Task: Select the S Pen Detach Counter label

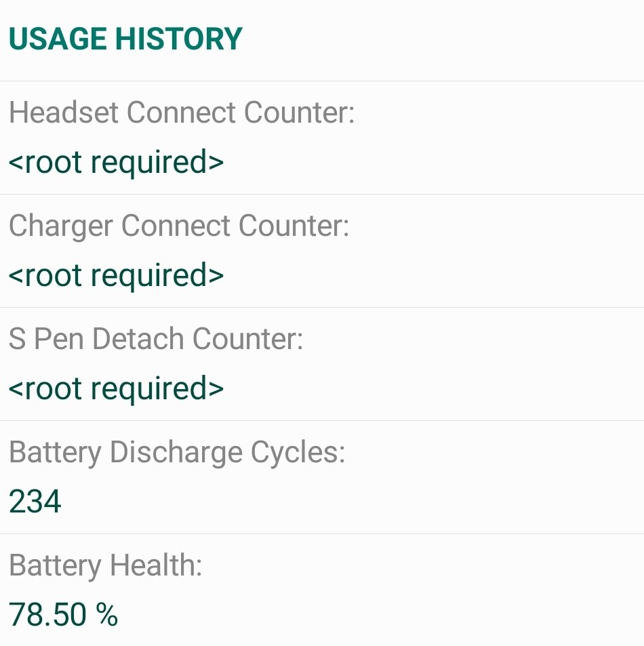Action: tap(156, 339)
